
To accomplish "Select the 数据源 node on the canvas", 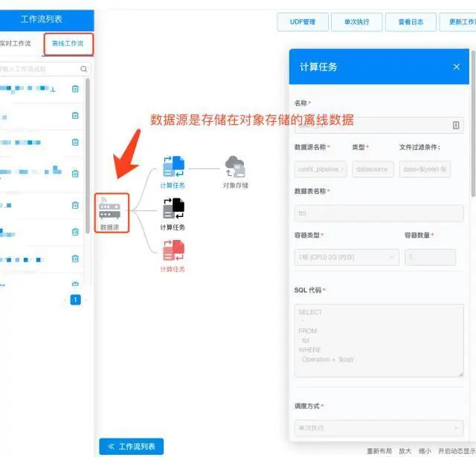I will coord(109,211).
